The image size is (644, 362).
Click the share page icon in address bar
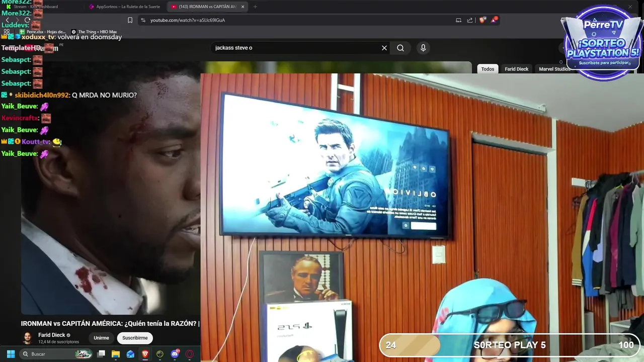(x=470, y=20)
